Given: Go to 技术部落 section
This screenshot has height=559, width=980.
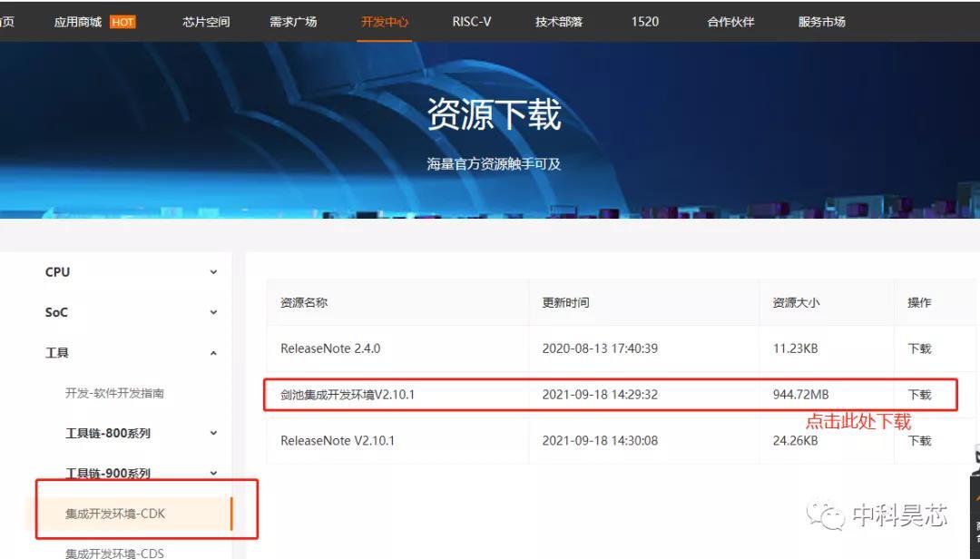Looking at the screenshot, I should [x=559, y=22].
